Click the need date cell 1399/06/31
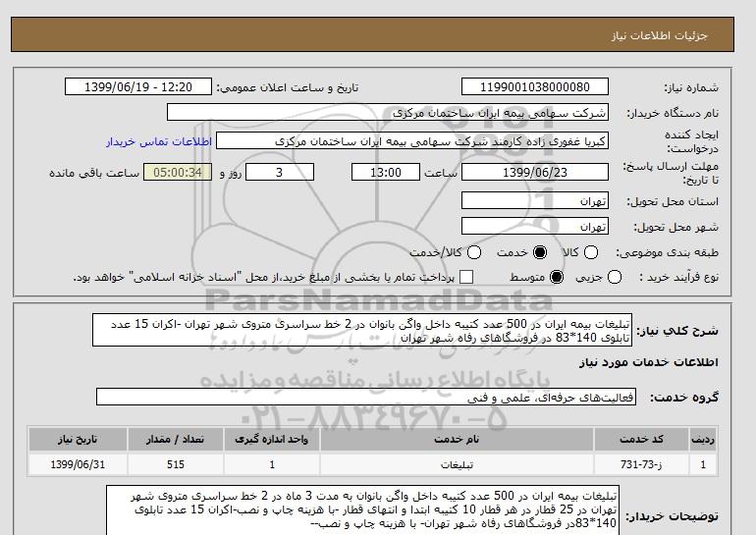This screenshot has width=756, height=535. click(x=78, y=464)
